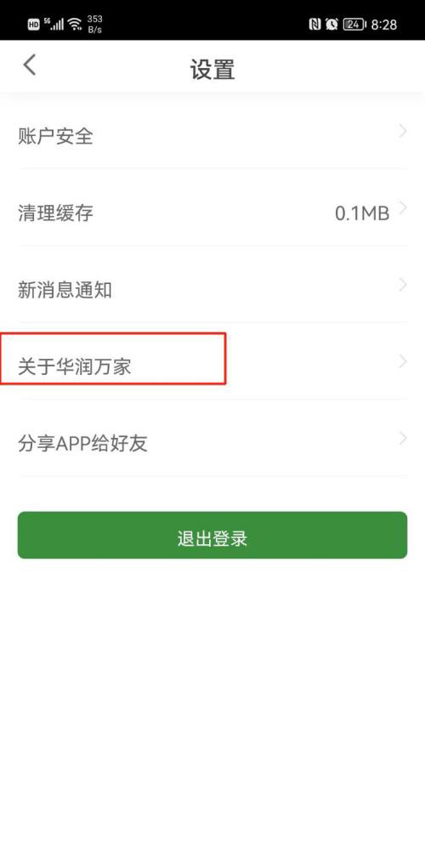Expand the 清理缓存 chevron arrow
The width and height of the screenshot is (425, 868).
(403, 208)
